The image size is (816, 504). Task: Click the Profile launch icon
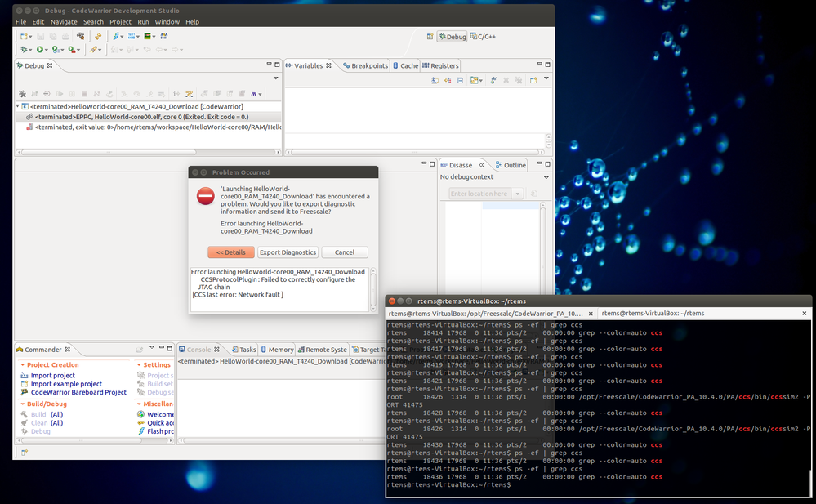pos(56,50)
